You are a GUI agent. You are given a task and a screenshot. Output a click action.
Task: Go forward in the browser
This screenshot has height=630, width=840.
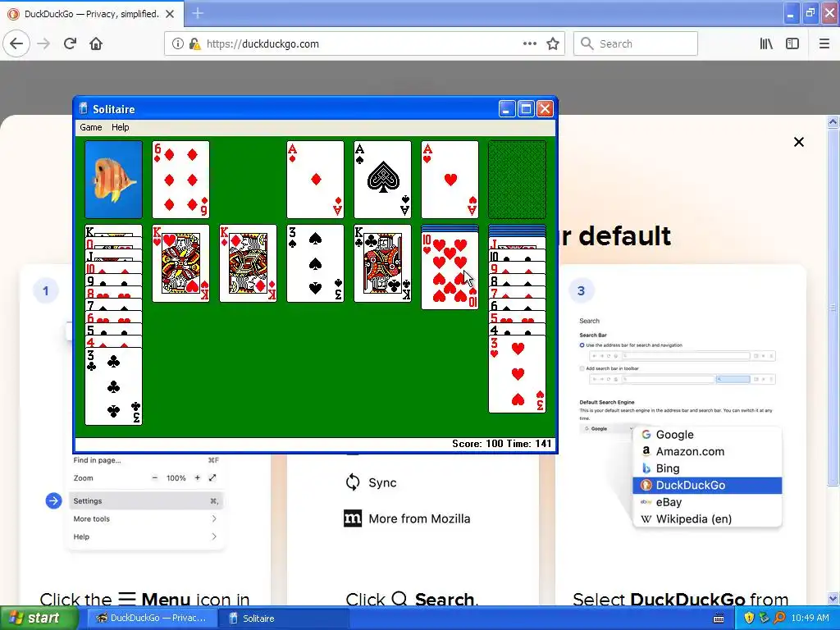[x=43, y=43]
